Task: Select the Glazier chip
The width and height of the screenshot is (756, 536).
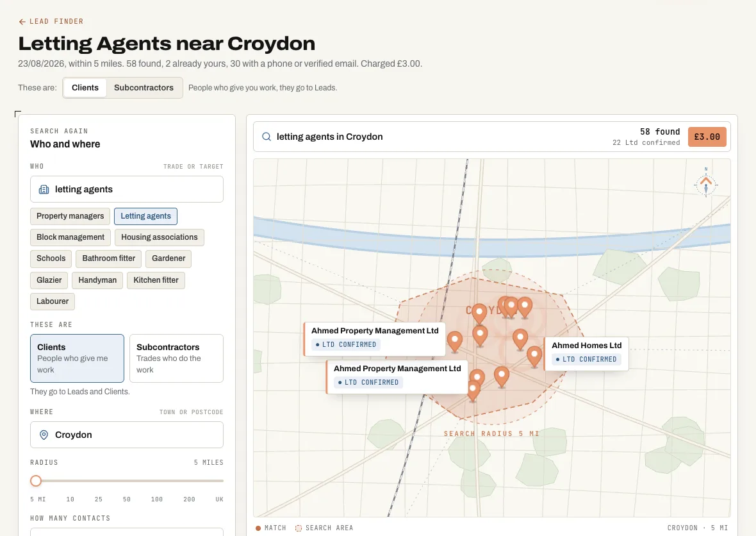Action: [49, 280]
